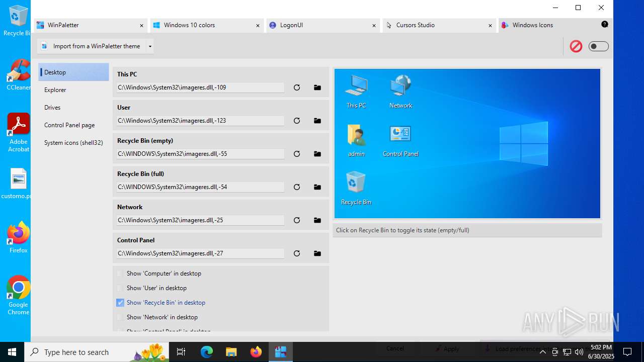Click Import from a WinPaletter theme
Viewport: 644px width, 362px height.
click(92, 46)
